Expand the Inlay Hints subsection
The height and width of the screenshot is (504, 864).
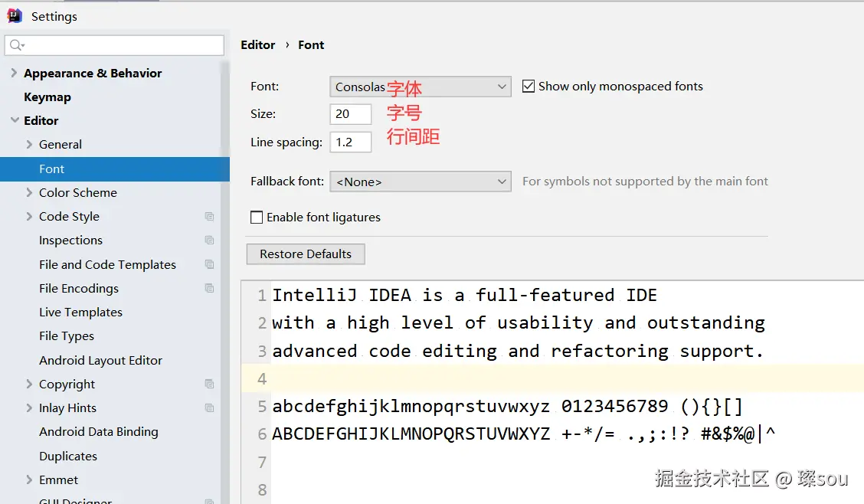click(30, 407)
